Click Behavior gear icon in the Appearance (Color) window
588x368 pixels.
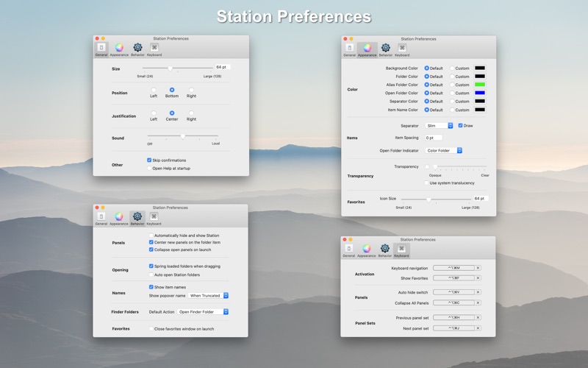(385, 48)
